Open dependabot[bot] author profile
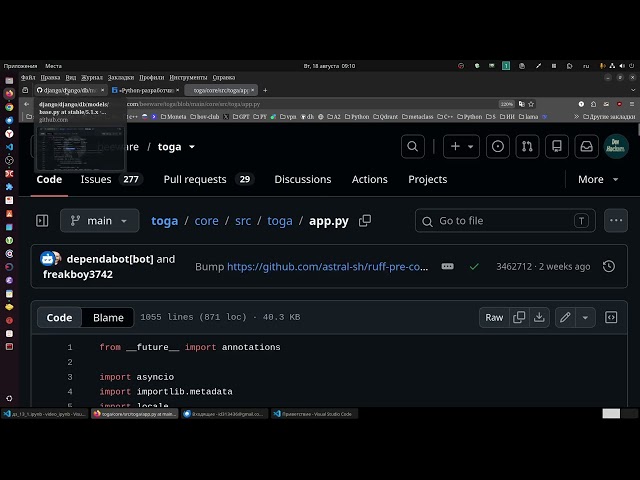Screen dimensions: 640x480 pos(110,259)
